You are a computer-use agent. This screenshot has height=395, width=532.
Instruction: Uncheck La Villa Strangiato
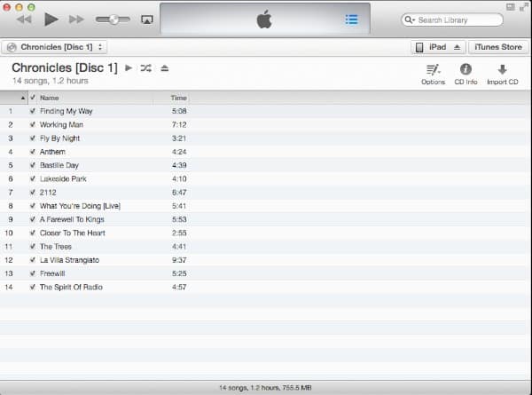point(33,260)
